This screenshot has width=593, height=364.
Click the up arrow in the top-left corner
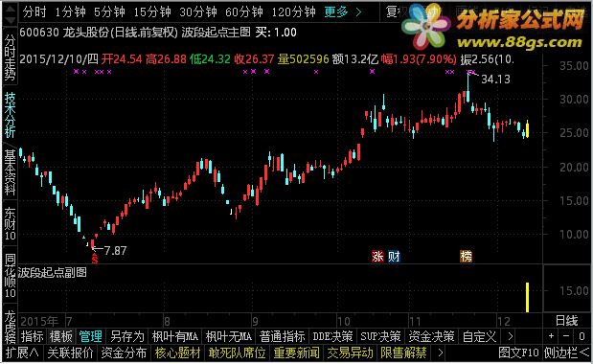pos(10,9)
